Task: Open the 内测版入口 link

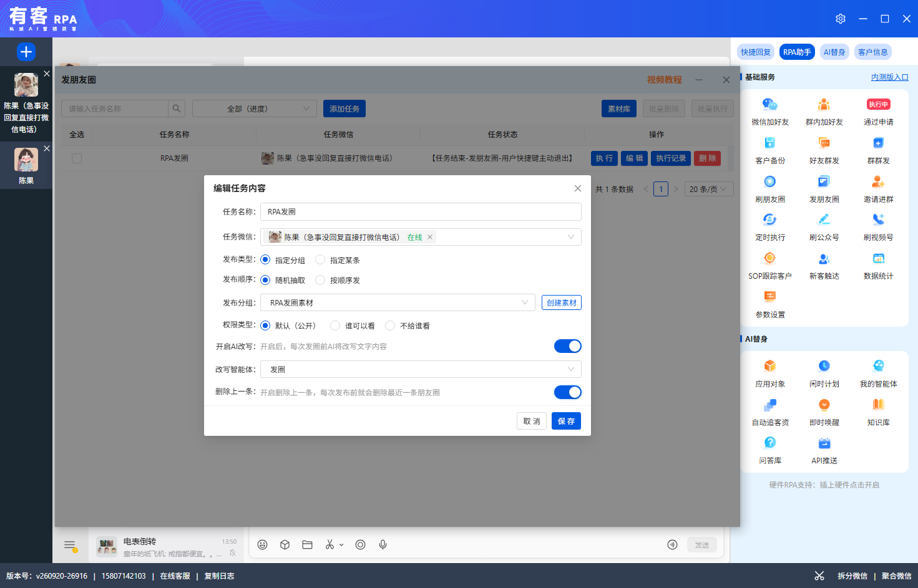Action: tap(890, 77)
